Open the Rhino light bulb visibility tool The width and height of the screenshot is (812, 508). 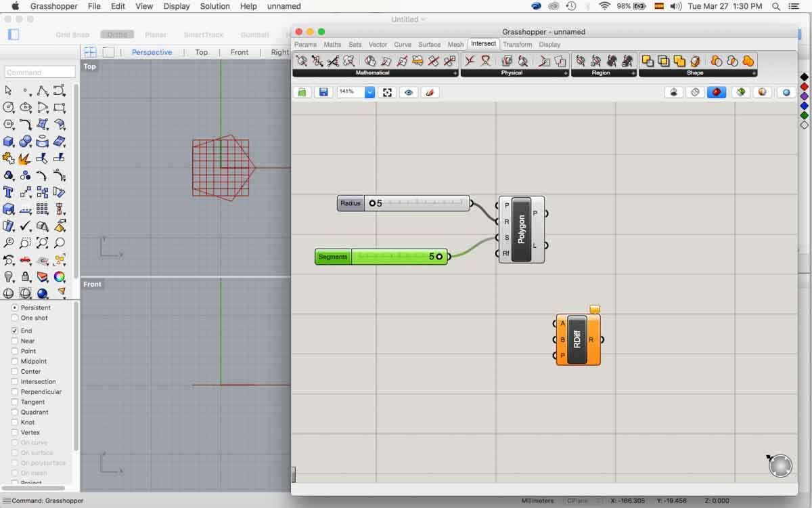coord(8,276)
